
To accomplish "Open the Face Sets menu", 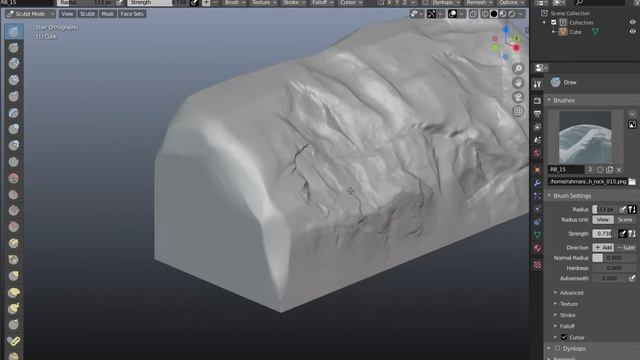I will point(131,14).
